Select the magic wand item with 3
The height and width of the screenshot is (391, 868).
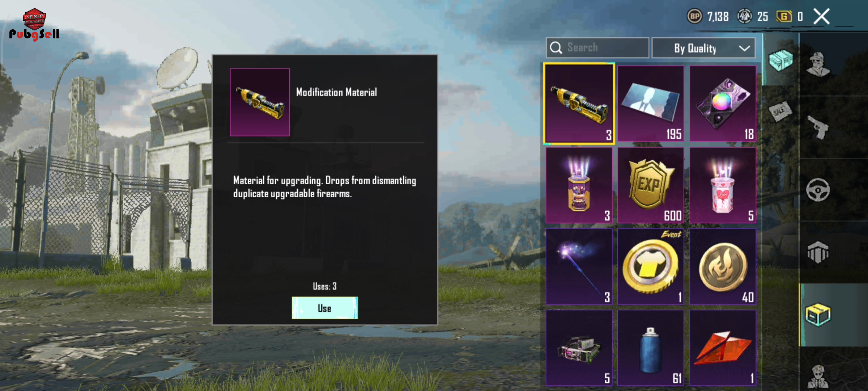(x=579, y=266)
